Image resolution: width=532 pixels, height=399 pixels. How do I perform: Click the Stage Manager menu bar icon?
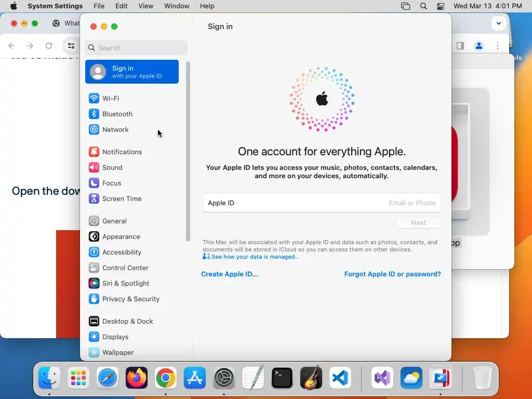point(405,6)
